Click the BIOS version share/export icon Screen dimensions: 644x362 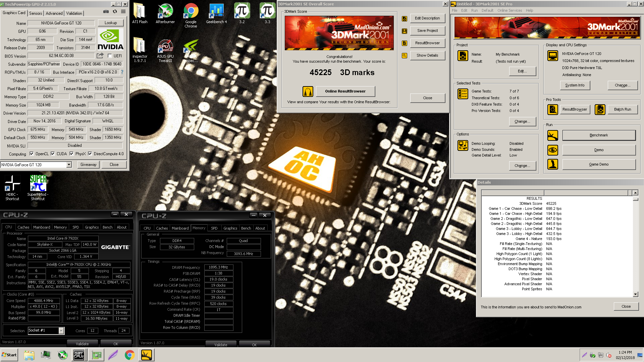coord(100,56)
